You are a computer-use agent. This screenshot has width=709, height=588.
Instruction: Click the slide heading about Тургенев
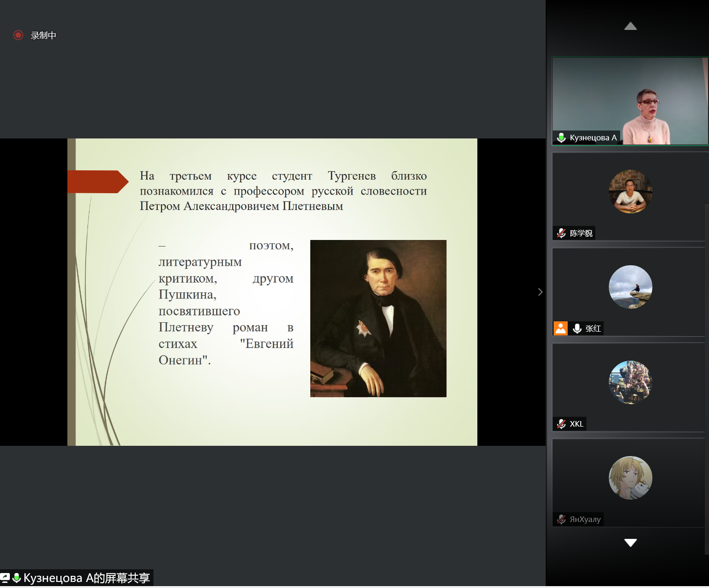click(x=283, y=191)
